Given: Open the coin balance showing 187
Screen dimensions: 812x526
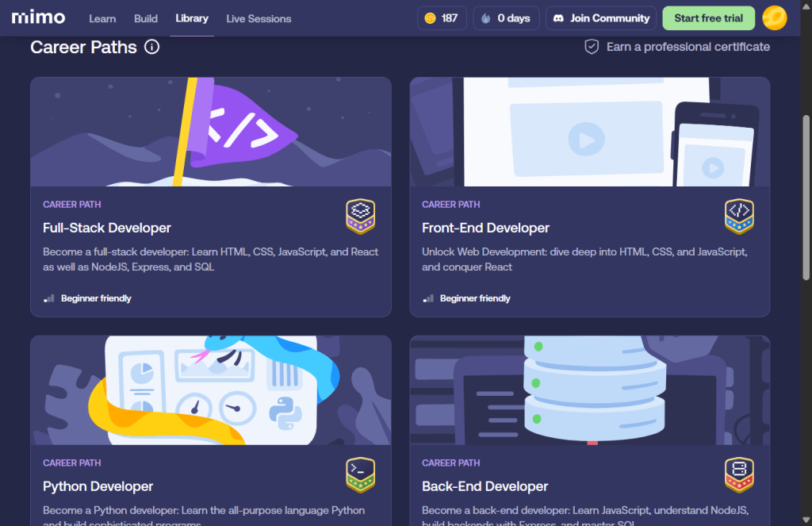Looking at the screenshot, I should (x=442, y=18).
